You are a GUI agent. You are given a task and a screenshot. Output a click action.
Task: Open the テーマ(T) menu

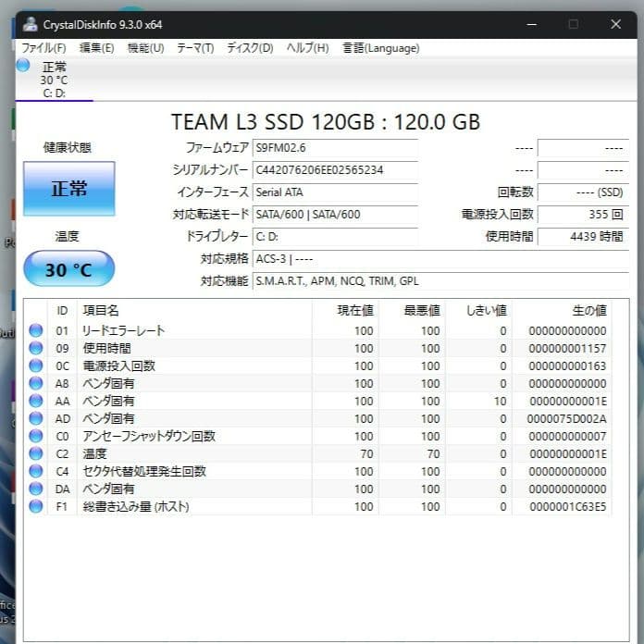[x=195, y=48]
